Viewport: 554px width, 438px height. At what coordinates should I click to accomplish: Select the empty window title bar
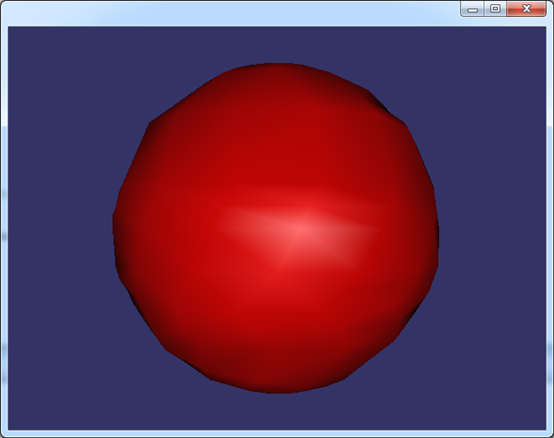tap(230, 12)
